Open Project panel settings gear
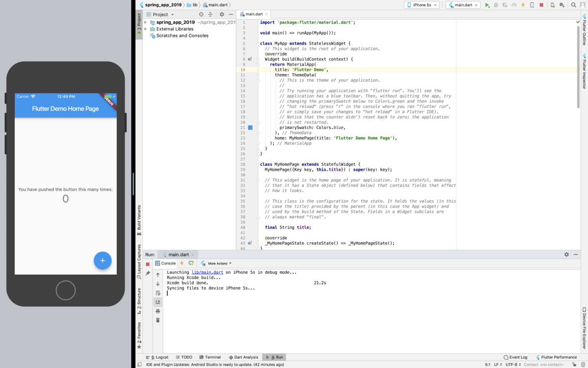The height and width of the screenshot is (368, 588). click(x=221, y=15)
